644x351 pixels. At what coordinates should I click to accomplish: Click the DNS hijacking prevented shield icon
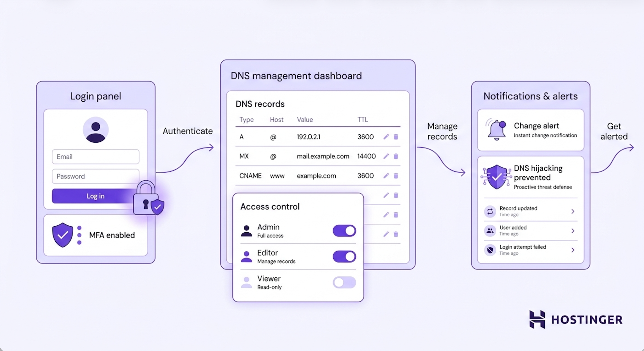496,177
